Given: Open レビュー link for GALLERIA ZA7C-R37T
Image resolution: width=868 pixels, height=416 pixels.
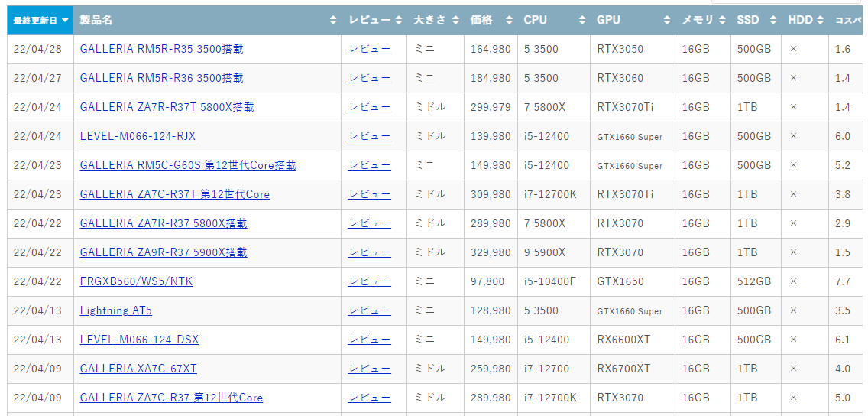Looking at the screenshot, I should 369,194.
